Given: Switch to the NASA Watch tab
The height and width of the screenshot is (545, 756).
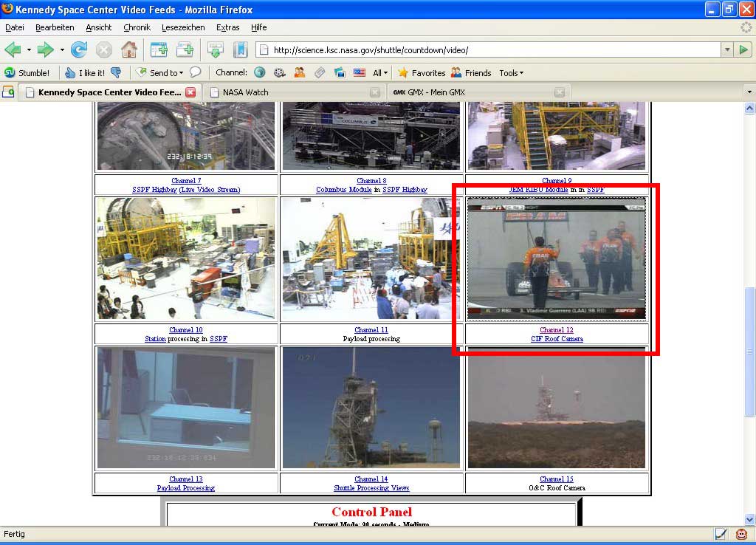Looking at the screenshot, I should [x=246, y=92].
